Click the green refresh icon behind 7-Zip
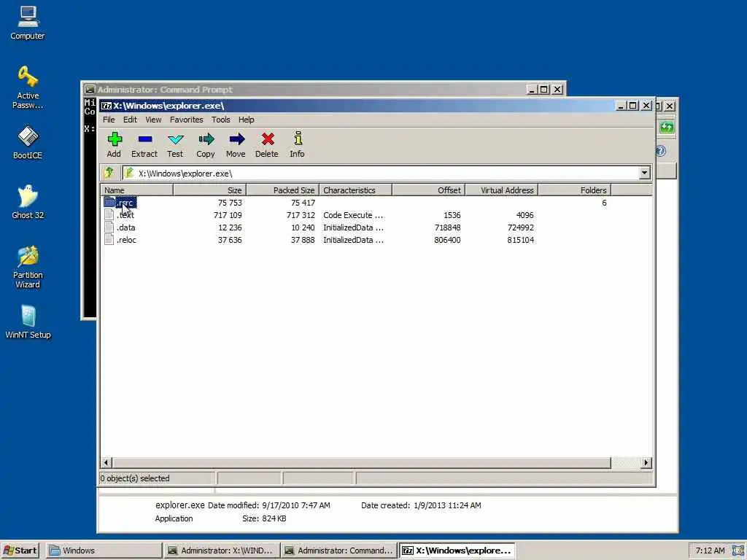The image size is (747, 560). (x=667, y=127)
